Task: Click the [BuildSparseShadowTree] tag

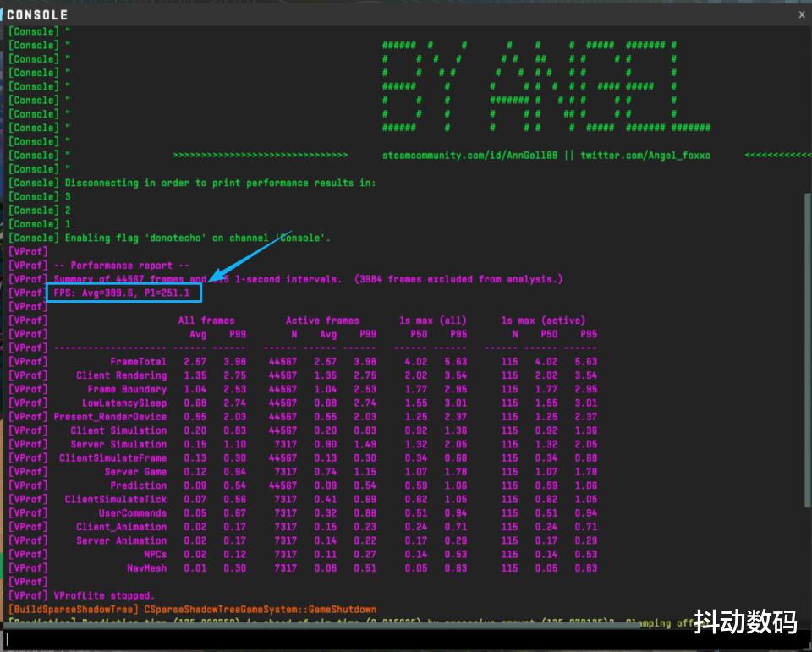Action: (73, 610)
